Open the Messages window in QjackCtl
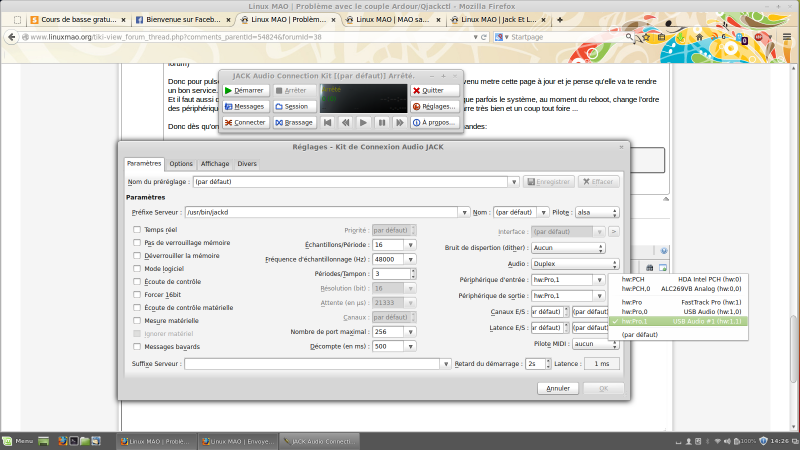 pos(245,107)
